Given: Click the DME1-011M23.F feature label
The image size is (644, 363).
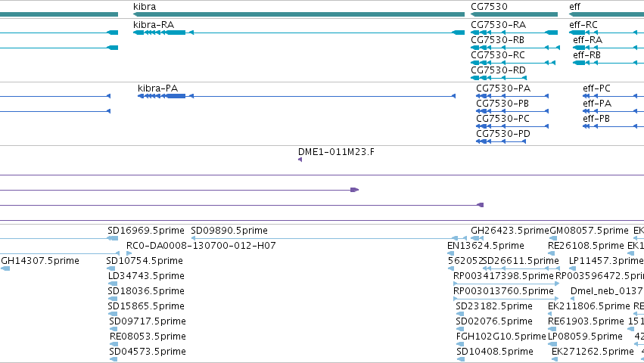Looking at the screenshot, I should point(336,152).
